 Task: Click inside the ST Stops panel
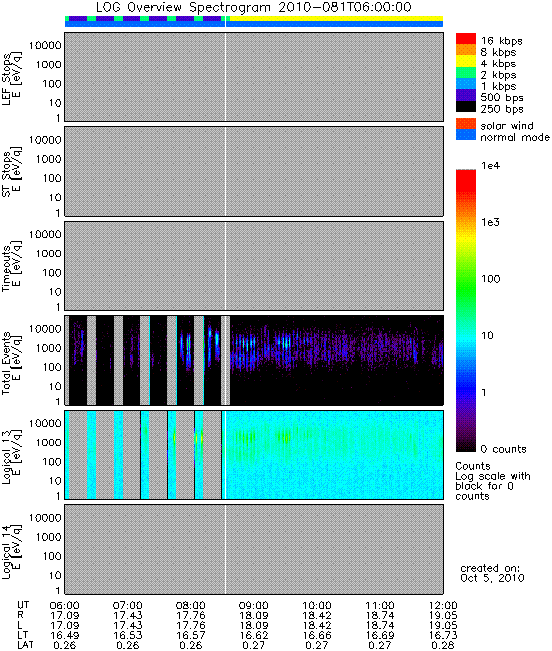click(254, 171)
